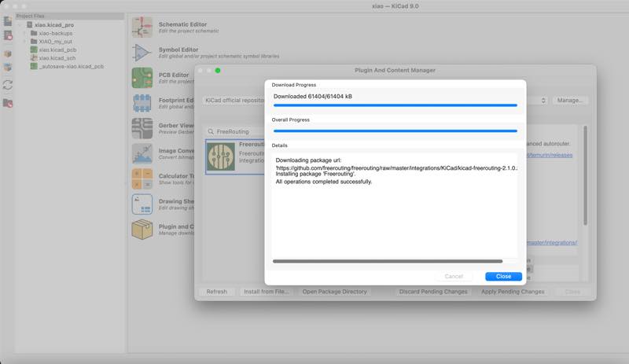
Task: Select the Freerouting package thumbnail
Action: [221, 157]
